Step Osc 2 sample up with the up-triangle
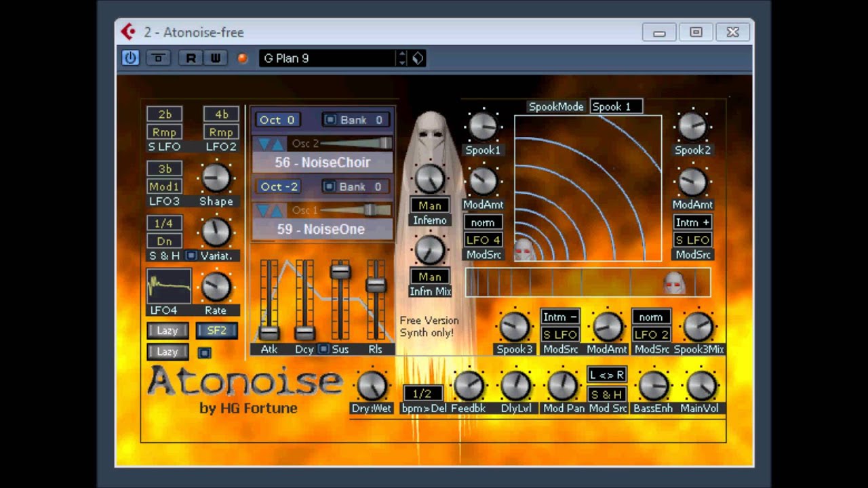Screen dimensions: 868x488 [x=277, y=144]
